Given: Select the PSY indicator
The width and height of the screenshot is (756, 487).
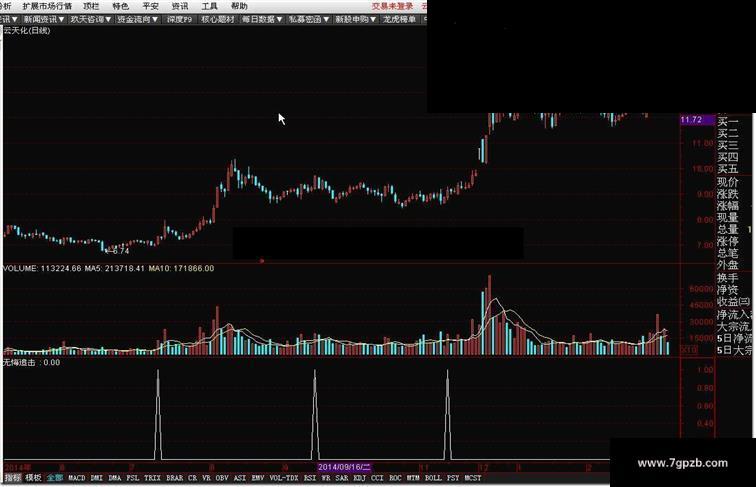Looking at the screenshot, I should [453, 478].
